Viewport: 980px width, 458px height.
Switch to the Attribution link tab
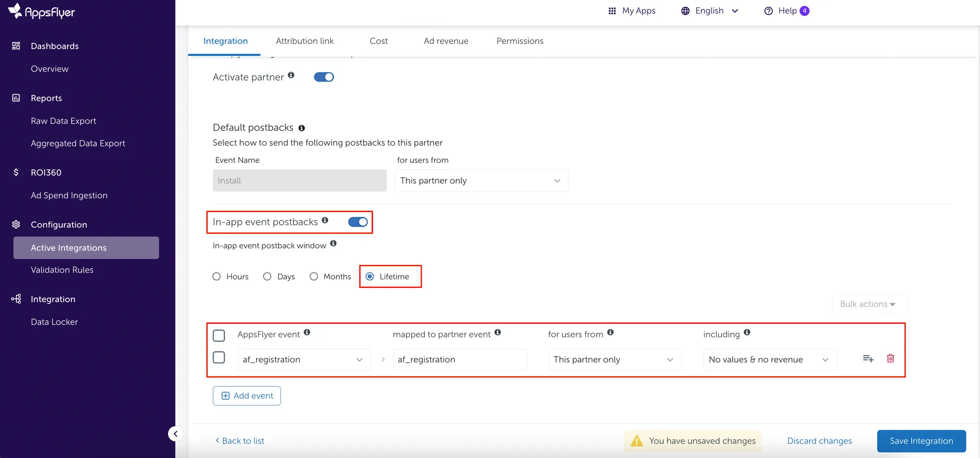pyautogui.click(x=305, y=41)
